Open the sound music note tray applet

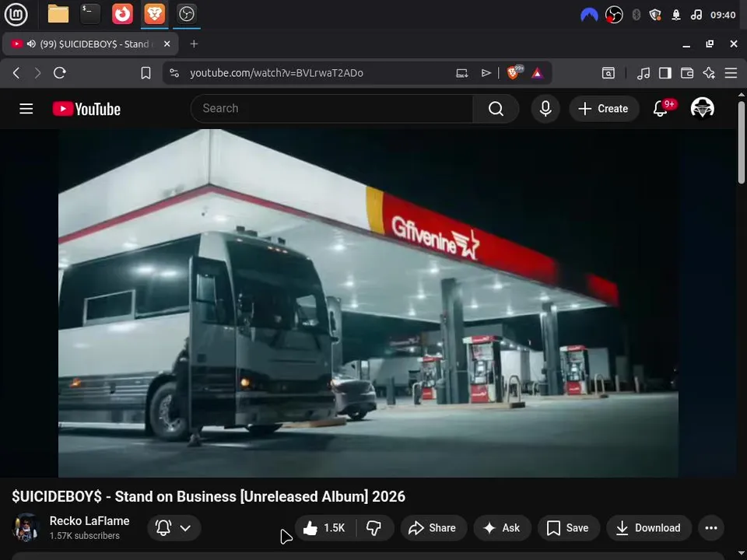(696, 15)
